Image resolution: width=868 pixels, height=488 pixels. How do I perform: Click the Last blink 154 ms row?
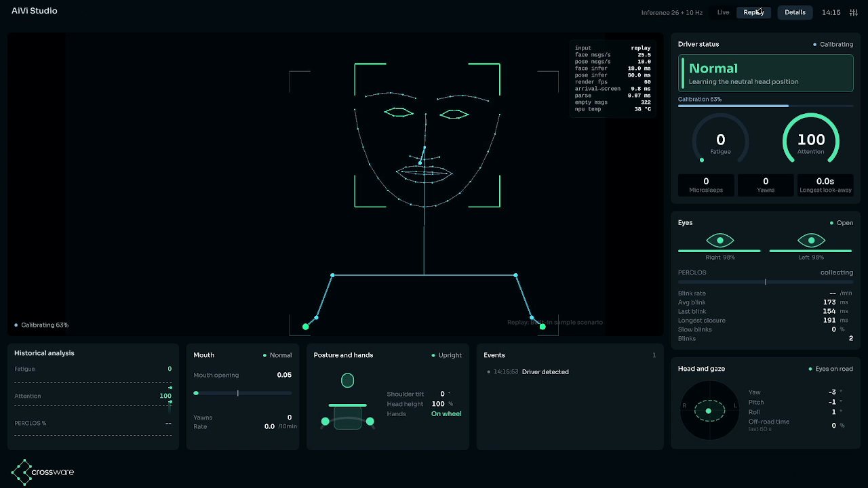(766, 312)
